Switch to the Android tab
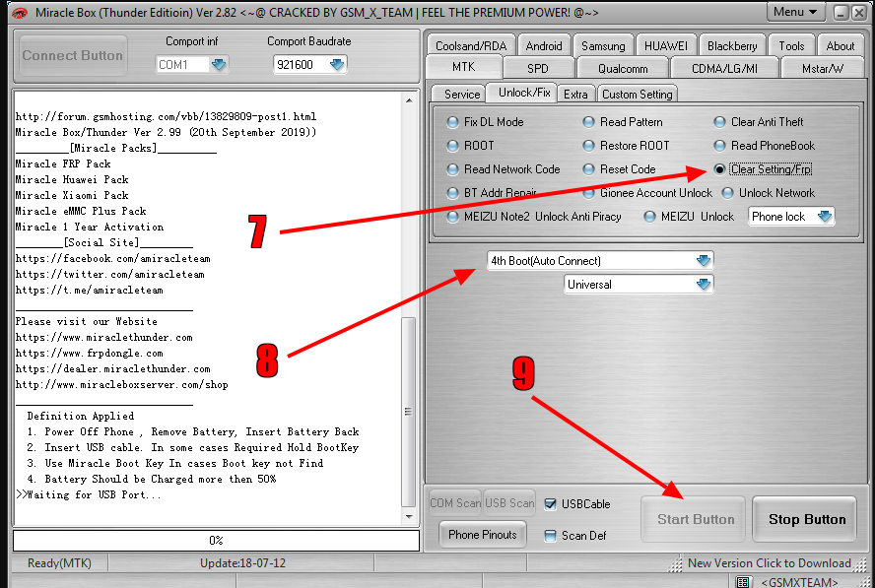Viewport: 875px width, 588px height. click(544, 45)
